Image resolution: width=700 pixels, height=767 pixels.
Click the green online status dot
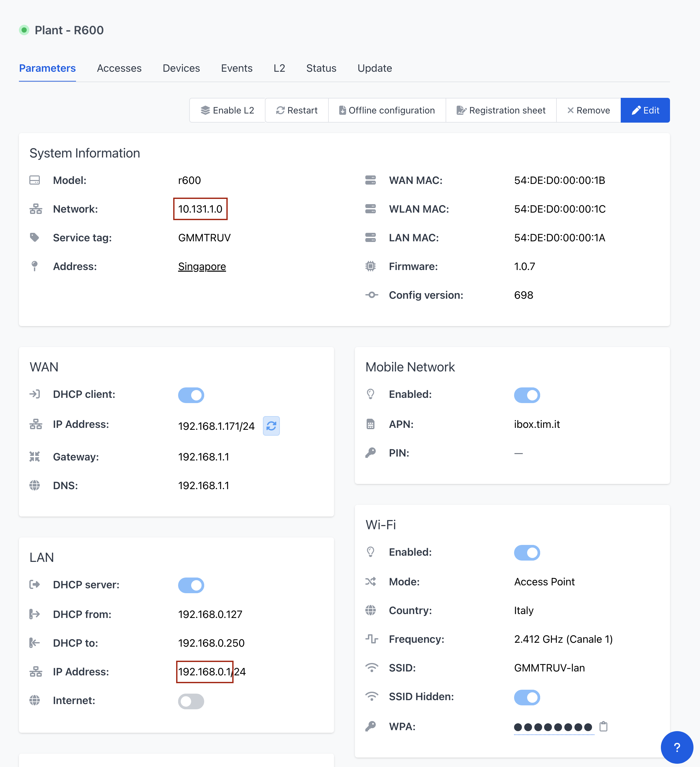(24, 30)
